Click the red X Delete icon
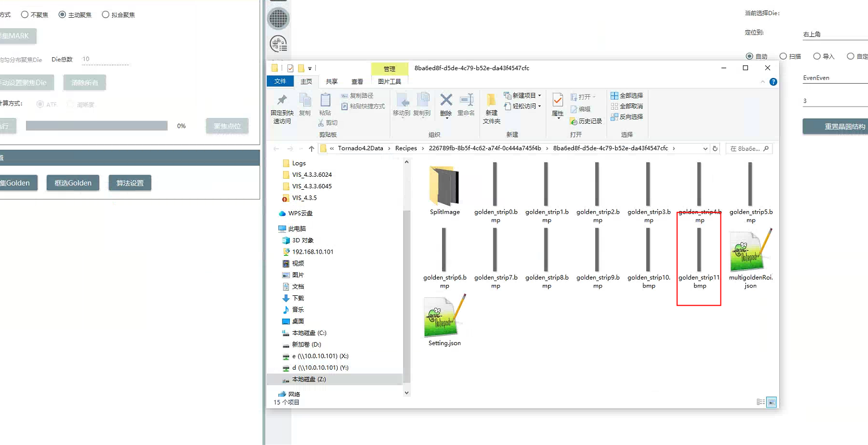The width and height of the screenshot is (868, 445). coord(446,99)
